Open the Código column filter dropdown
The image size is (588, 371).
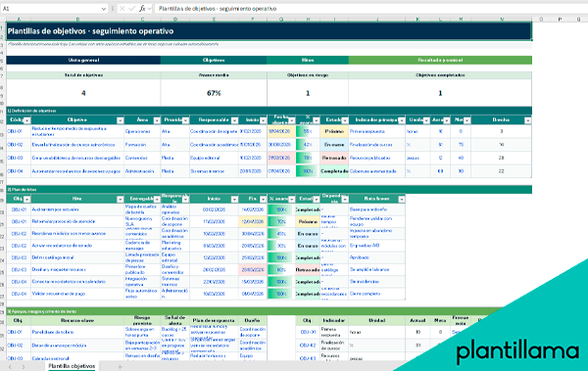tap(27, 120)
